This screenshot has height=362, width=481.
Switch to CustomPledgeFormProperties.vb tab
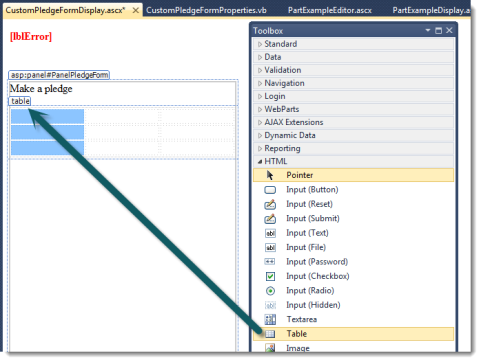pos(206,10)
